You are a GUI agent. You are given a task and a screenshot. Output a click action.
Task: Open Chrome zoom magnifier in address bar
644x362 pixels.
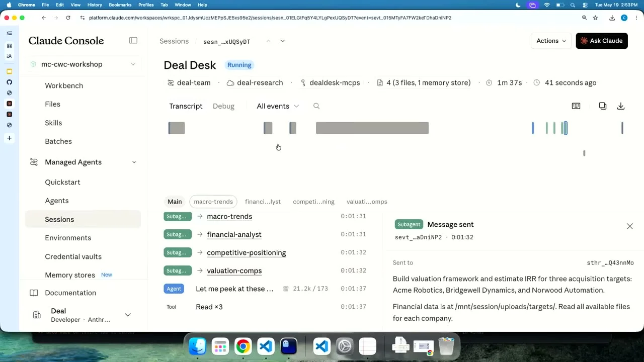pos(584,18)
